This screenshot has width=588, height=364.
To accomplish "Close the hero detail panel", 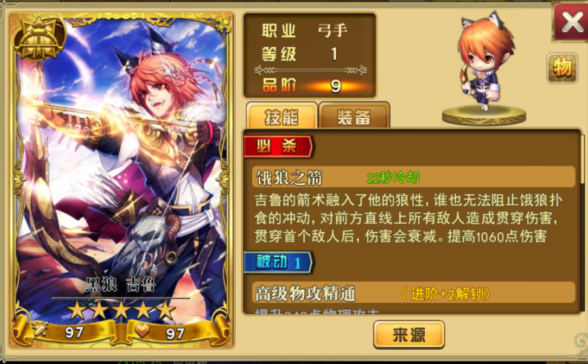I will [570, 23].
